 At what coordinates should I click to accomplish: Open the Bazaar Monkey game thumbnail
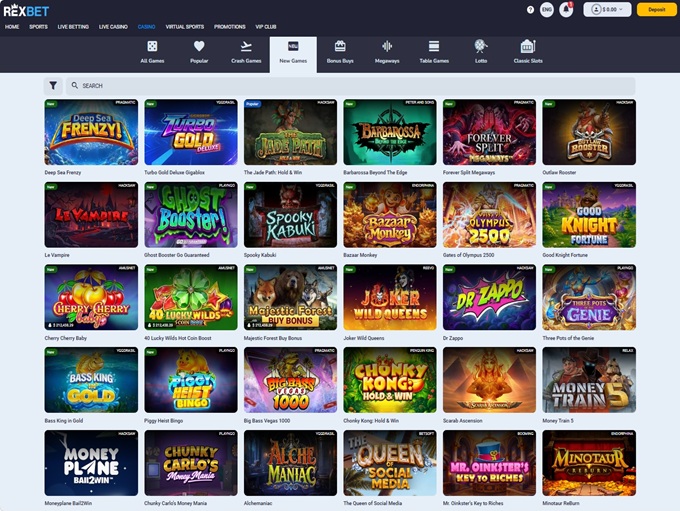(x=390, y=215)
